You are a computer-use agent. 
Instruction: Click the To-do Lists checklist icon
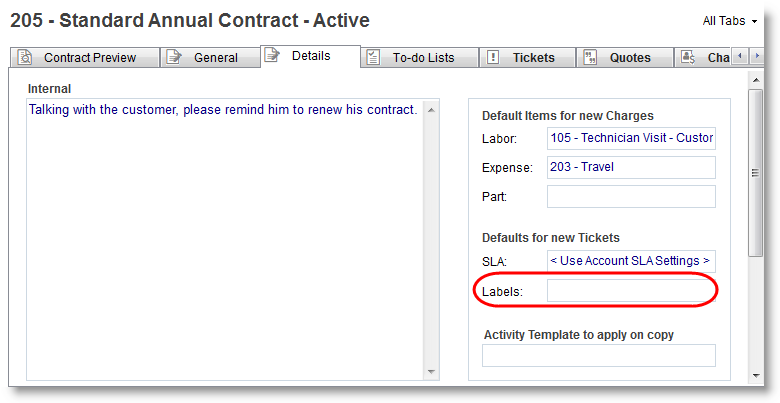coord(373,58)
